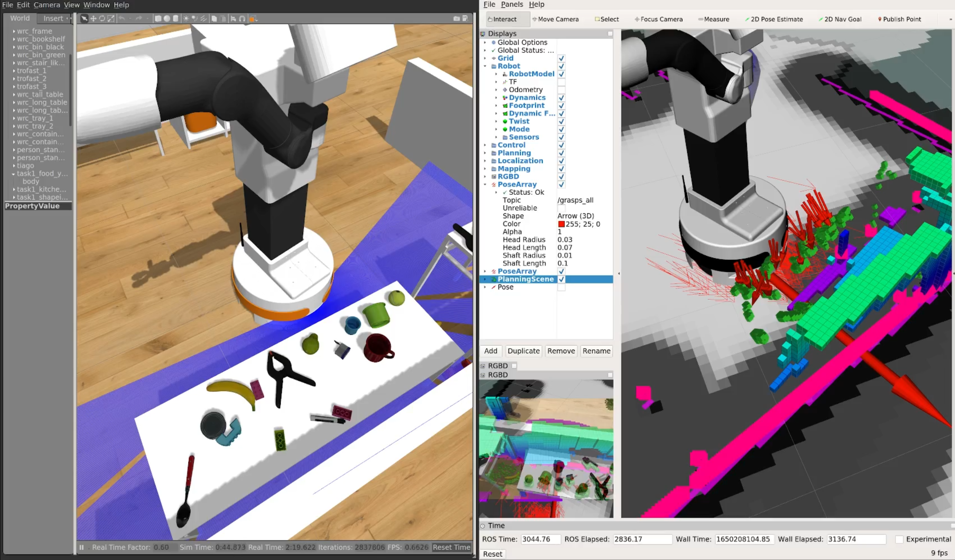Insert a sphere shape from the toolbar
Viewport: 955px width, 560px height.
[x=167, y=18]
